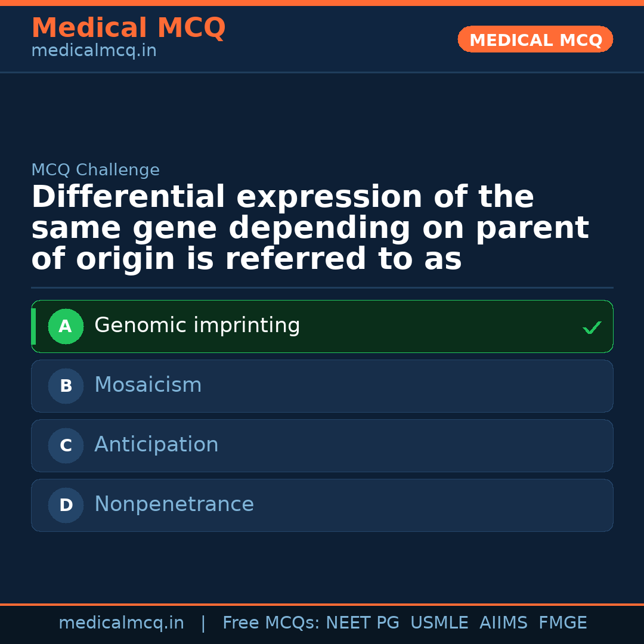The image size is (644, 644).
Task: Click the circle C option badge
Action: (66, 445)
